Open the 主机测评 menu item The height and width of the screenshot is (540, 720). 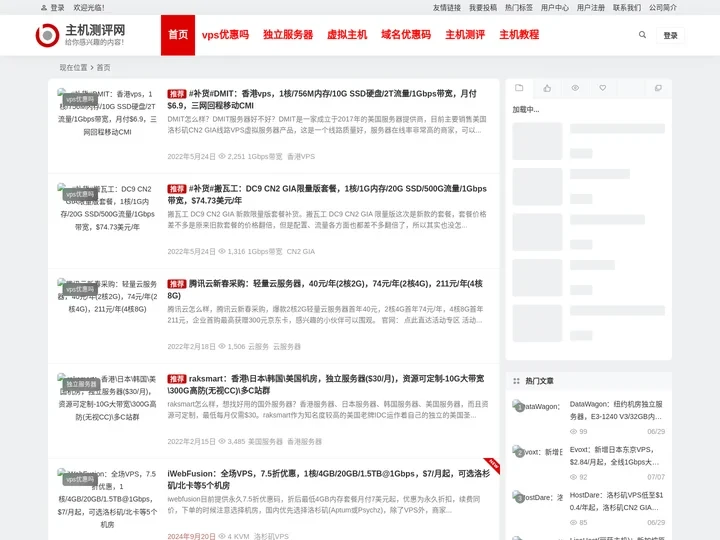pos(465,35)
